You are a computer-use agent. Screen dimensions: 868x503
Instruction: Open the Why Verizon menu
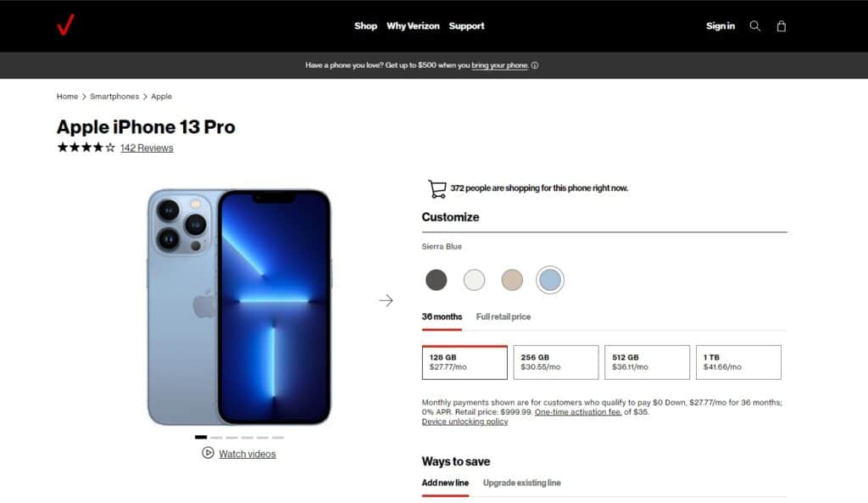point(413,26)
